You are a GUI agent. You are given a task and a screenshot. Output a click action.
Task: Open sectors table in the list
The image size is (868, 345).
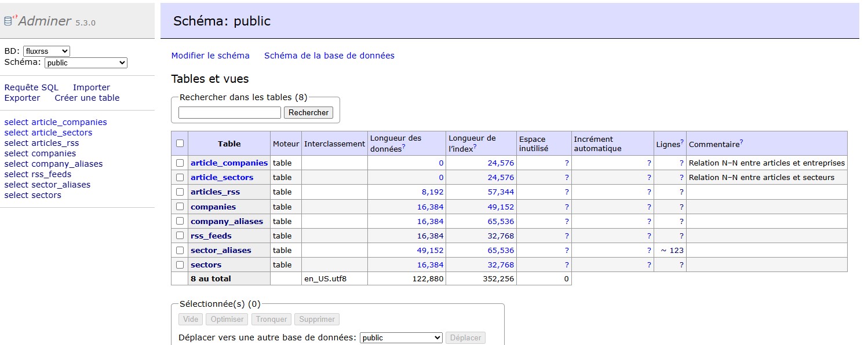[x=206, y=265]
